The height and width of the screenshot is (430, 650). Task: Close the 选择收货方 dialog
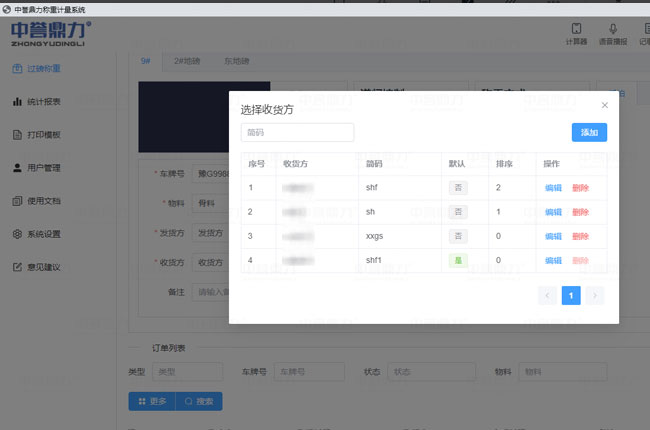coord(604,105)
